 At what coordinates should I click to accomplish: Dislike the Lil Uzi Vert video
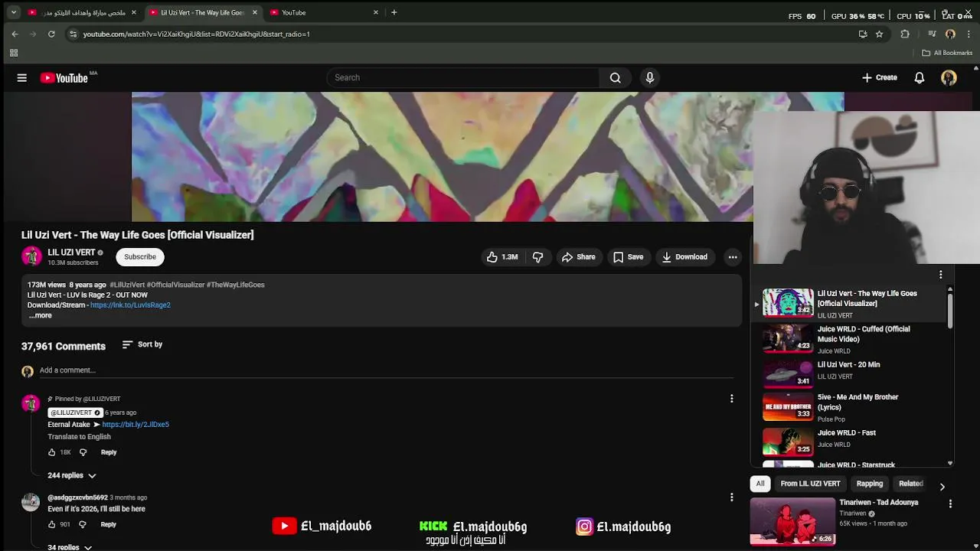pyautogui.click(x=537, y=257)
